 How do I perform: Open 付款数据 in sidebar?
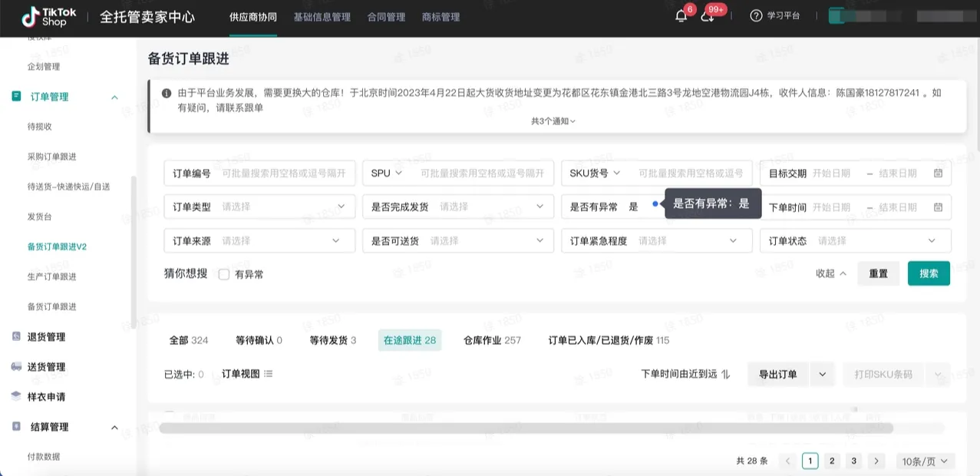pyautogui.click(x=44, y=457)
